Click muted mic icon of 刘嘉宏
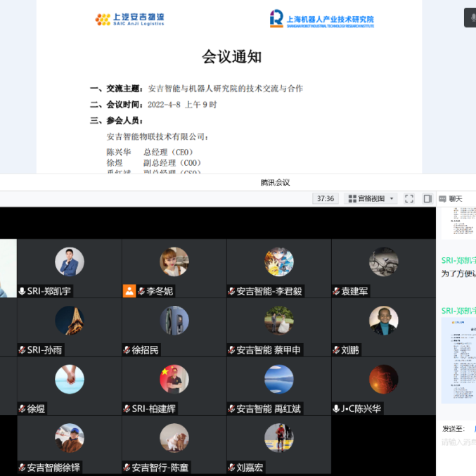Screen dimensions: 476x476 coord(231,467)
